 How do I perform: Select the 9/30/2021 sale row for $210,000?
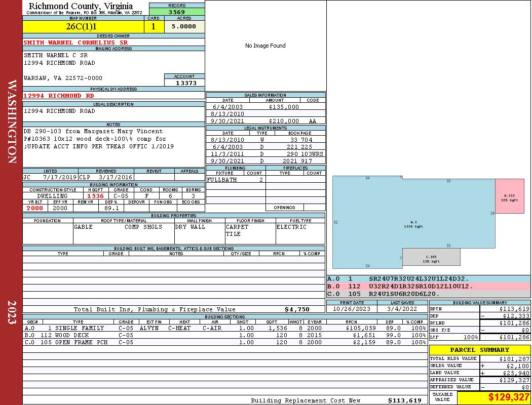click(265, 121)
